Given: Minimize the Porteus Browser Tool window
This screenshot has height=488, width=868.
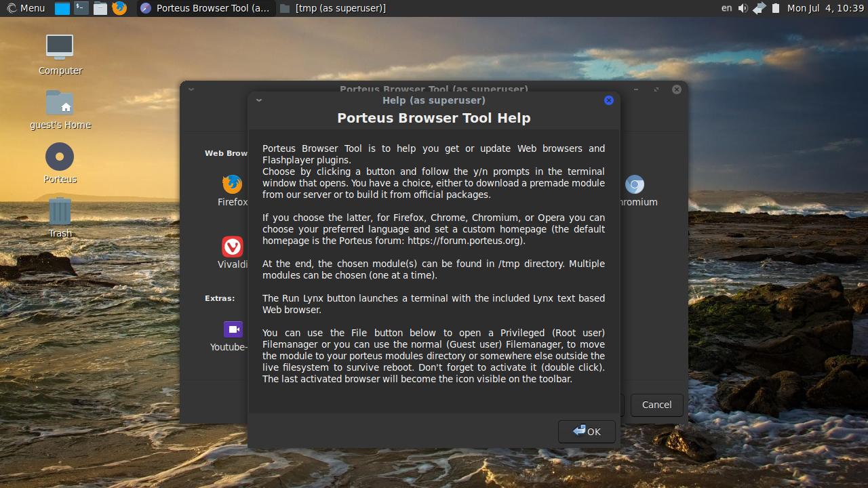Looking at the screenshot, I should [636, 89].
